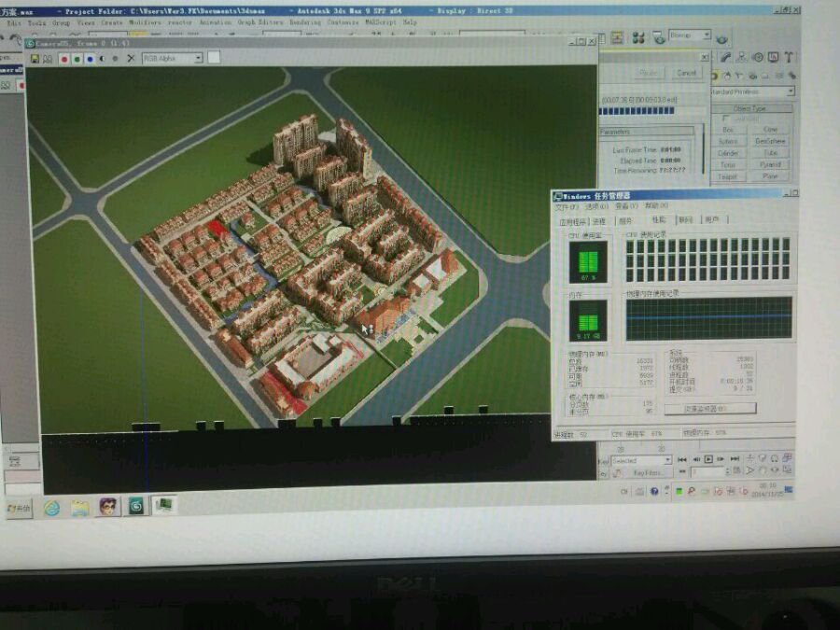Open Windows Explorer folder on taskbar
Screen dimensions: 840x630
(x=80, y=508)
